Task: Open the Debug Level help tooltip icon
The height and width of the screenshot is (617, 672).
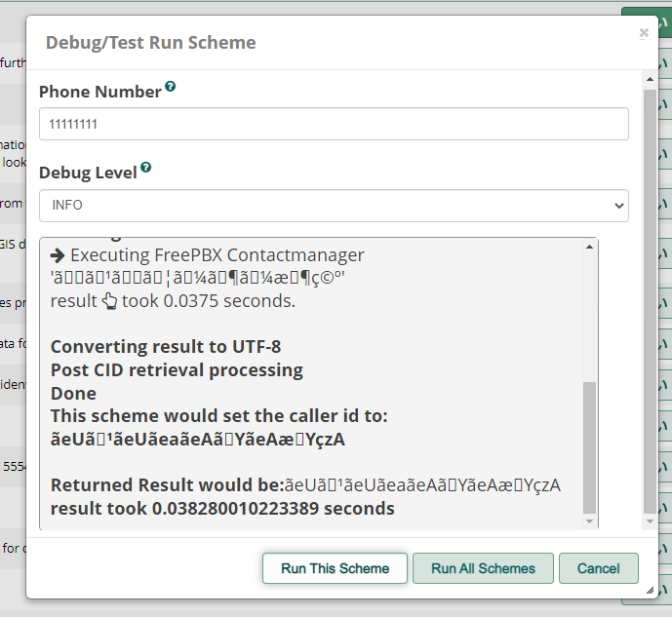Action: tap(145, 168)
